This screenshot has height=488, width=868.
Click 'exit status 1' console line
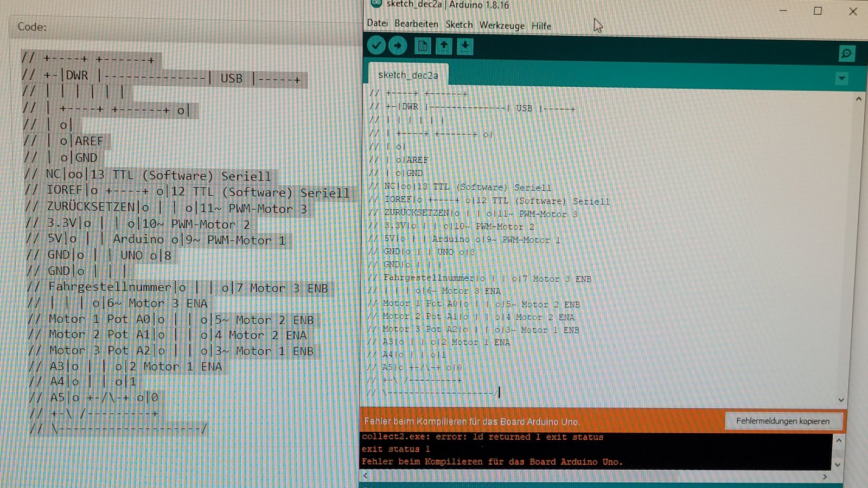coord(396,449)
